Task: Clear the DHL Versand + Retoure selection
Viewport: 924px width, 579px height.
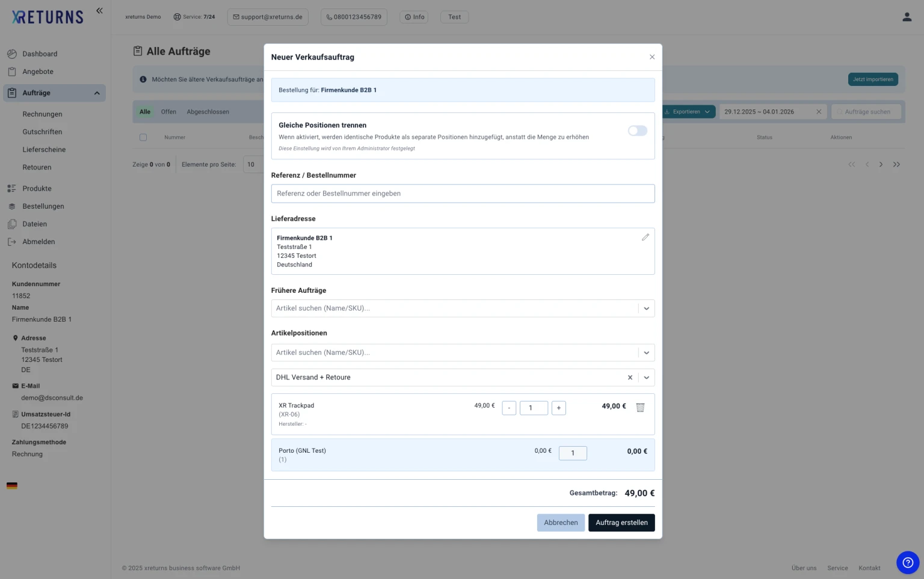Action: point(630,378)
